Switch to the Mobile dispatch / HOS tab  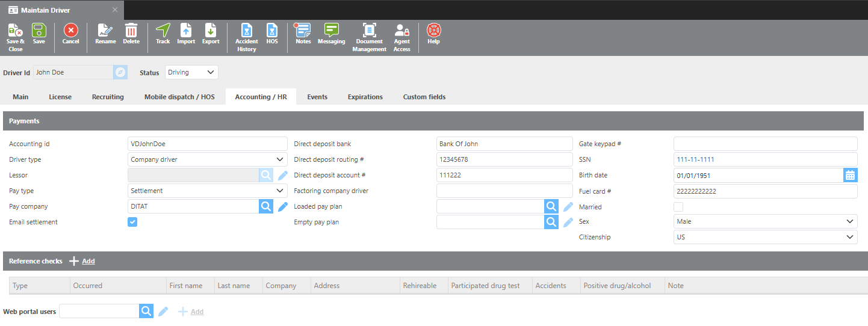click(x=179, y=97)
